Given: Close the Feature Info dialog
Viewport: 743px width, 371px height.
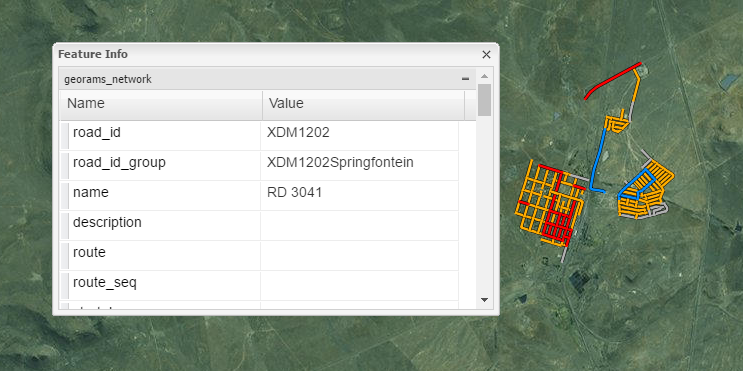Looking at the screenshot, I should coord(486,54).
